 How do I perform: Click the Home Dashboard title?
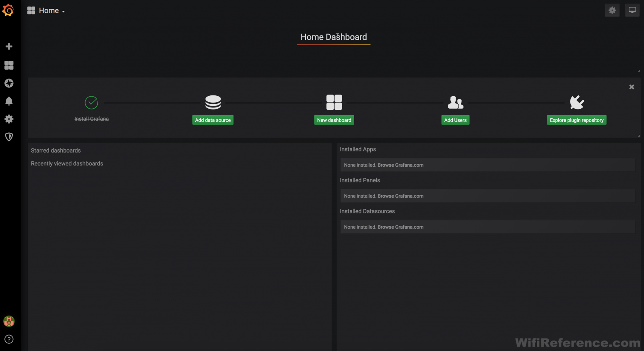[x=334, y=37]
